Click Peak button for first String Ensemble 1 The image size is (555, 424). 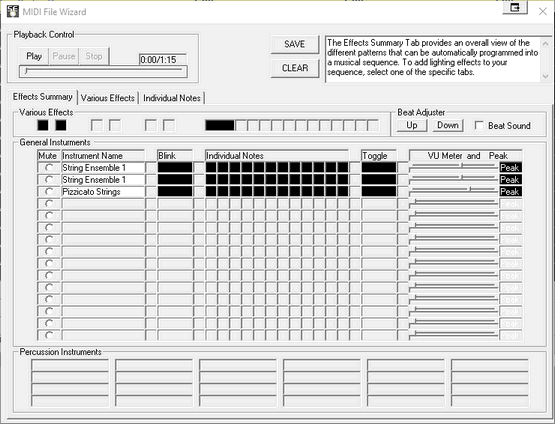coord(510,168)
